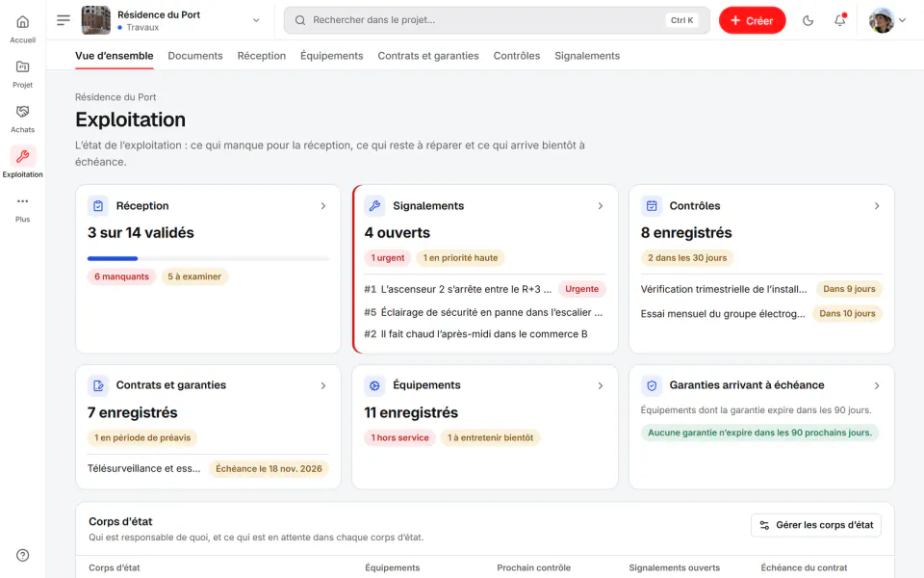The width and height of the screenshot is (924, 578).
Task: Click the Créer button
Action: [x=752, y=20]
